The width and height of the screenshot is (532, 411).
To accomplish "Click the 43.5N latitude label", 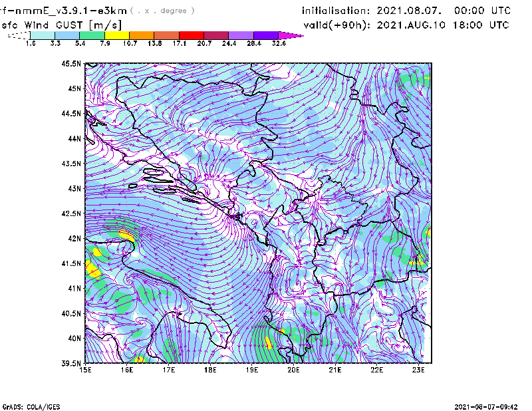I will pos(71,163).
